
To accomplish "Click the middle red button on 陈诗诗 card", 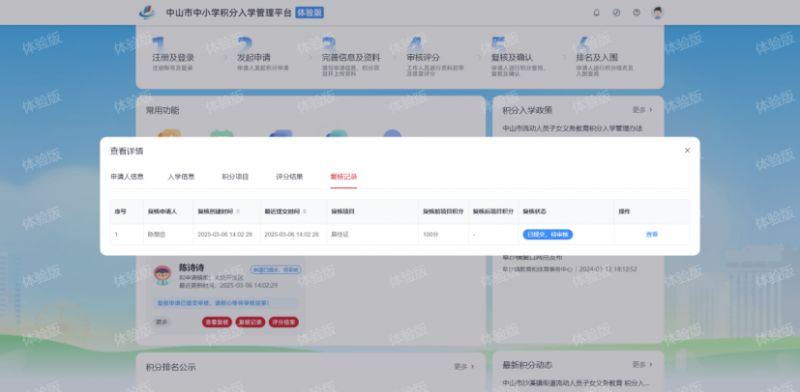I will (x=250, y=322).
